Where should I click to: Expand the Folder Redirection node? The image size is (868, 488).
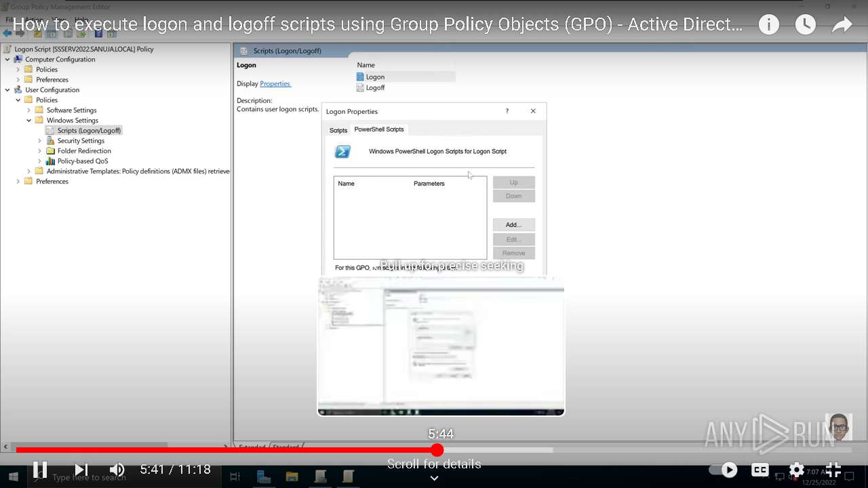point(40,150)
